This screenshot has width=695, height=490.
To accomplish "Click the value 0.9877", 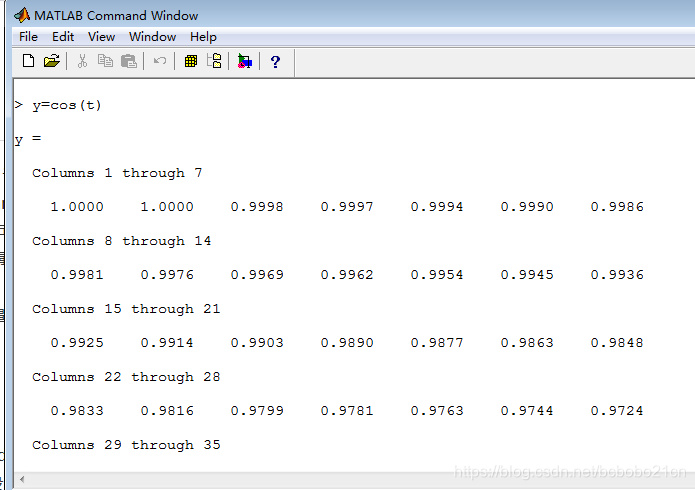I will (x=437, y=343).
